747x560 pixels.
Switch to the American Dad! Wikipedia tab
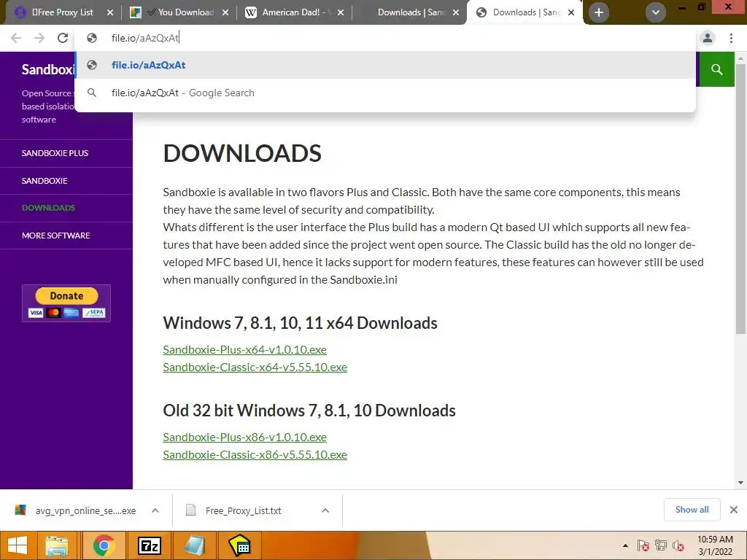pyautogui.click(x=295, y=12)
